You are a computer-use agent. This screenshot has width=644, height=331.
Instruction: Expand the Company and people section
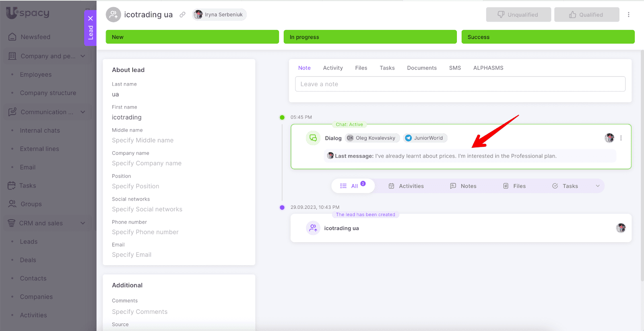(83, 56)
